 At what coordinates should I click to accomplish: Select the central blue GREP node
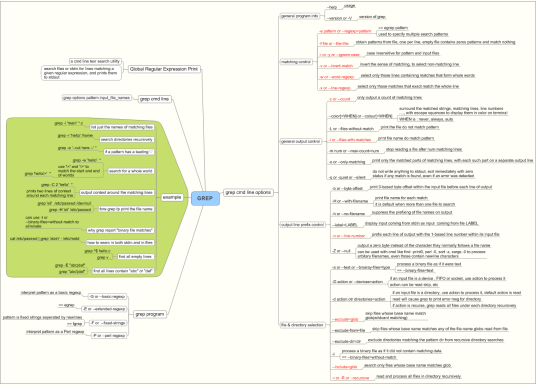point(205,198)
